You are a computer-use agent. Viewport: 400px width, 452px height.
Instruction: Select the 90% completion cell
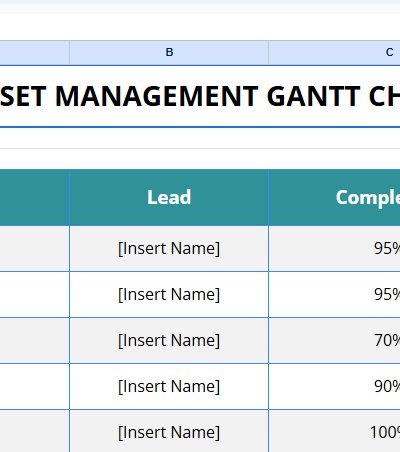pos(334,386)
